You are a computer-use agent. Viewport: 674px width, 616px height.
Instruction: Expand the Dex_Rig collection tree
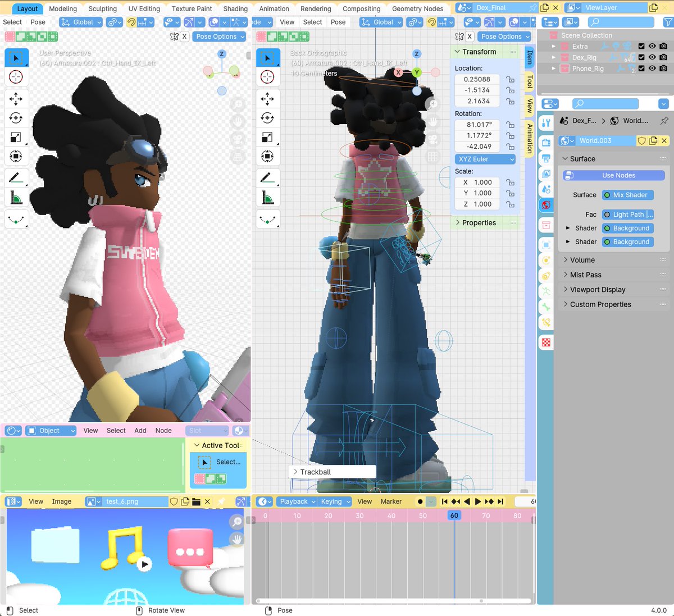[x=554, y=57]
